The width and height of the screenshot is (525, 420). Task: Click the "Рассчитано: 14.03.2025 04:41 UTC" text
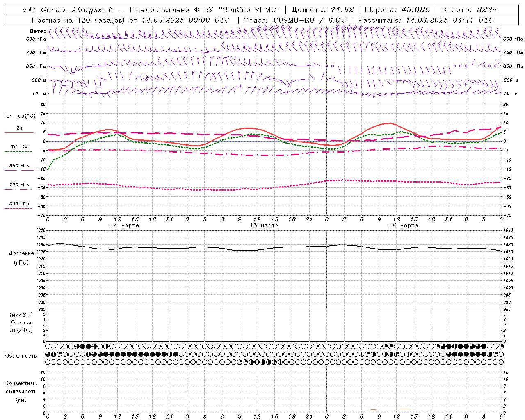click(x=426, y=20)
